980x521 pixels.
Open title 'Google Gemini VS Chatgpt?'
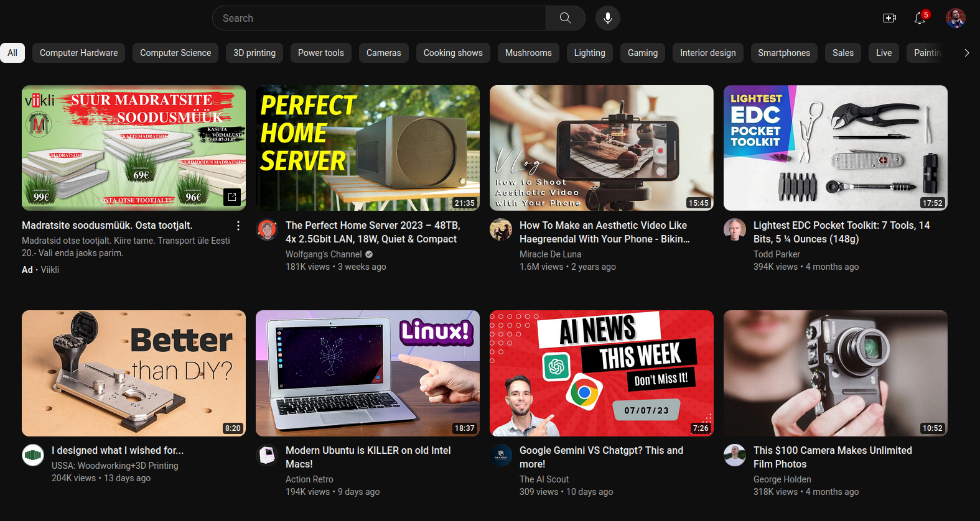601,457
